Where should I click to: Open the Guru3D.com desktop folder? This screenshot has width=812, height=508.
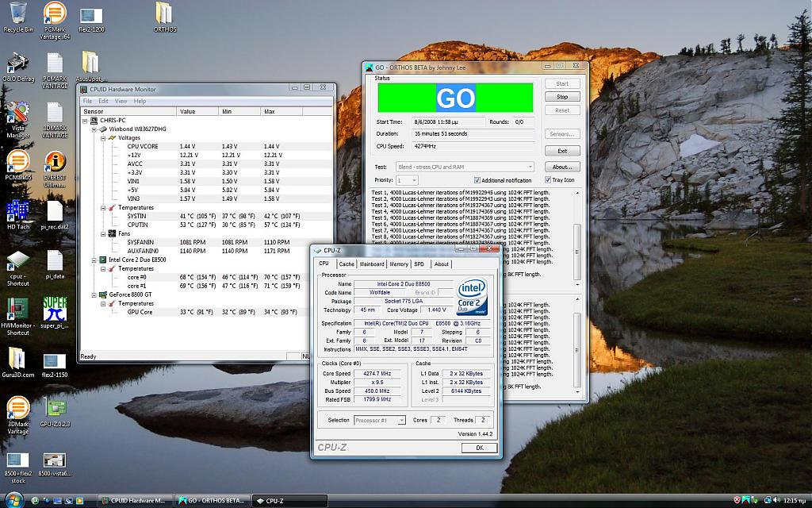(x=18, y=362)
